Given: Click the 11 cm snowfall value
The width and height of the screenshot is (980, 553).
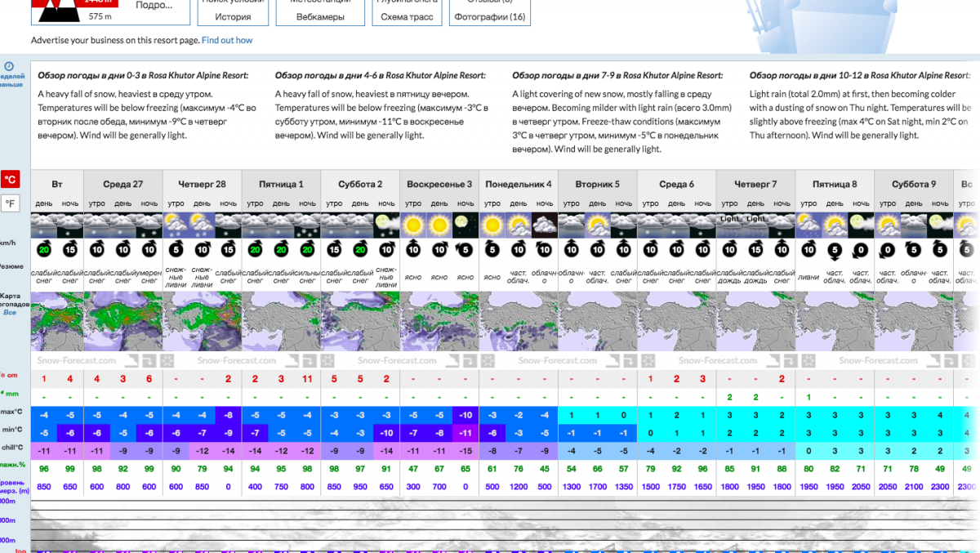Looking at the screenshot, I should point(307,379).
